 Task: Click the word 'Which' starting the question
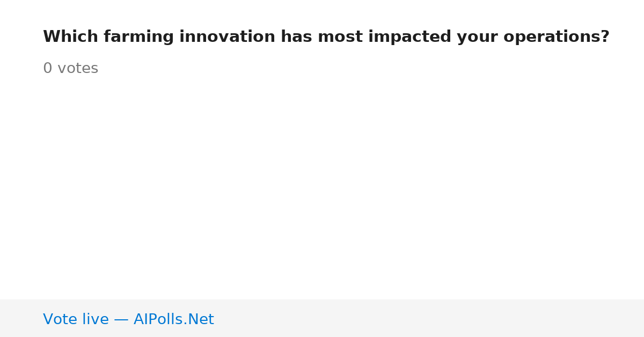point(71,37)
